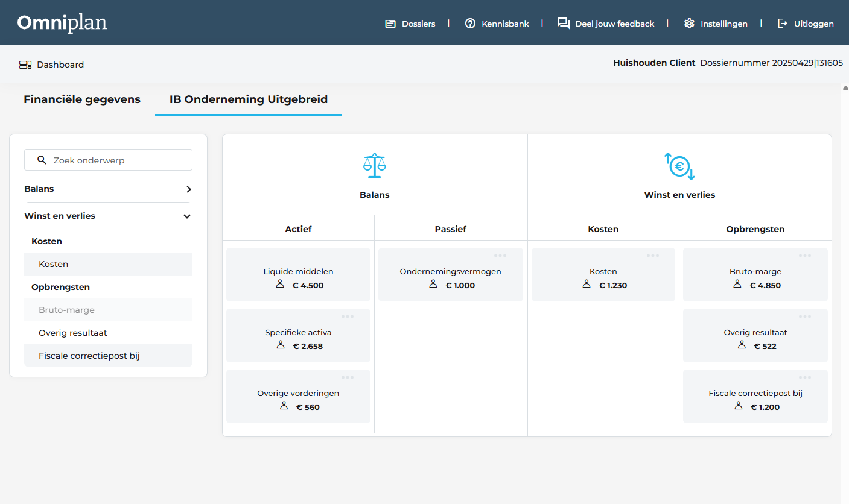The width and height of the screenshot is (849, 504).
Task: Click the Balans scales icon
Action: tap(374, 166)
